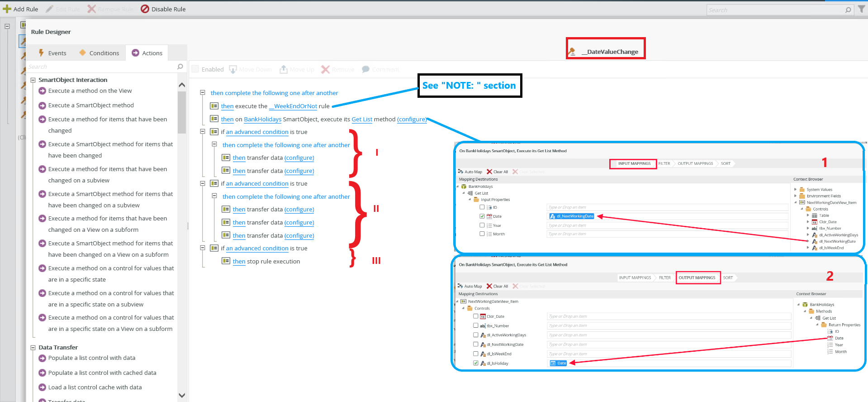
Task: Click the Remove action X icon
Action: (x=325, y=69)
